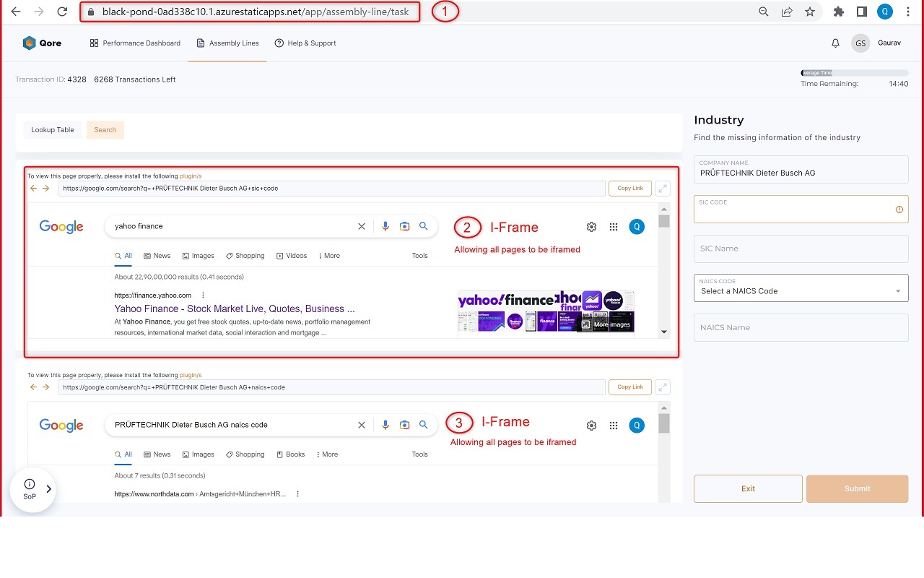924x578 pixels.
Task: Click the first iframe vertical scrollbar thumb
Action: [x=664, y=221]
